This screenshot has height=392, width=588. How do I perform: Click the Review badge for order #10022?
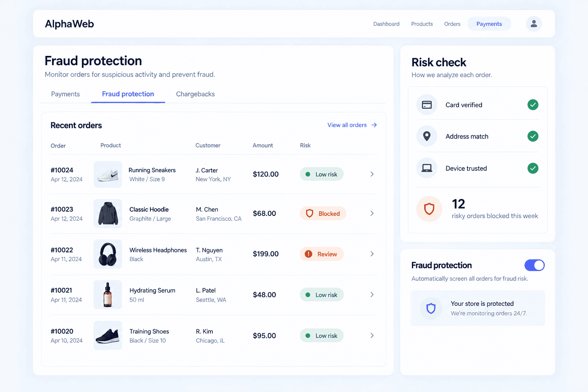click(322, 254)
